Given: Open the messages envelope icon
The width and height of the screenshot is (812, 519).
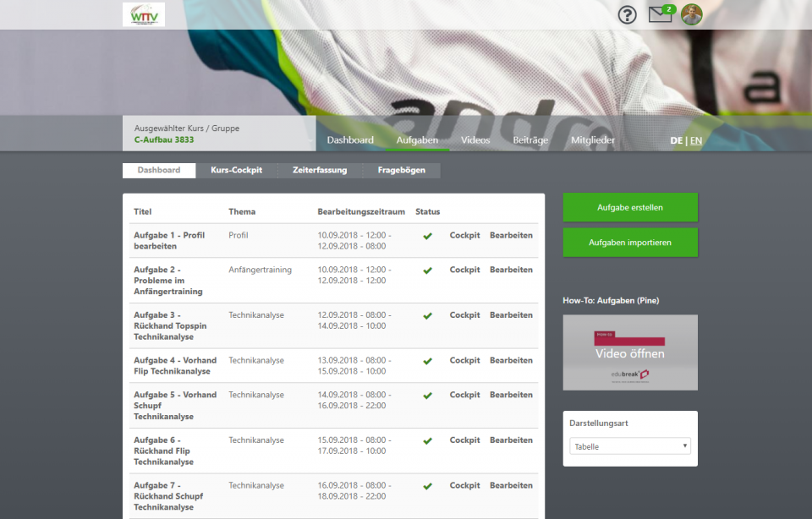Looking at the screenshot, I should click(x=660, y=14).
